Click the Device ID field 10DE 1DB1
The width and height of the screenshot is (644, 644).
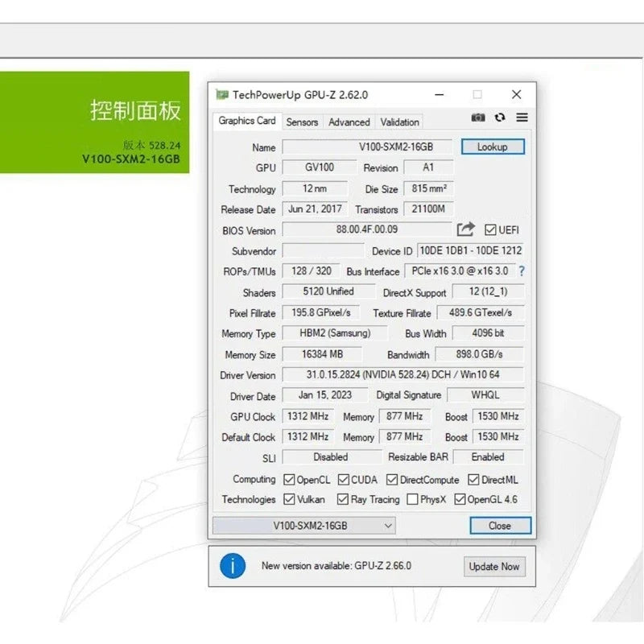[x=471, y=250]
